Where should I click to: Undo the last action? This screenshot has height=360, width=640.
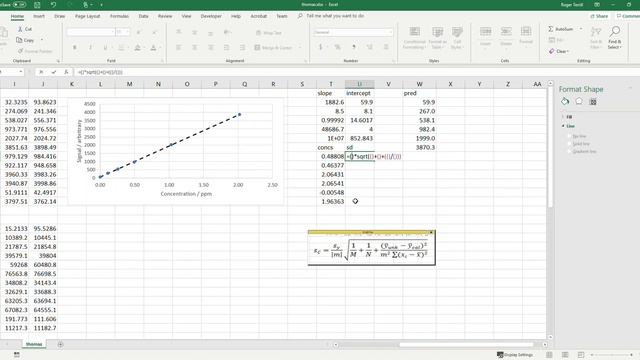[x=53, y=5]
